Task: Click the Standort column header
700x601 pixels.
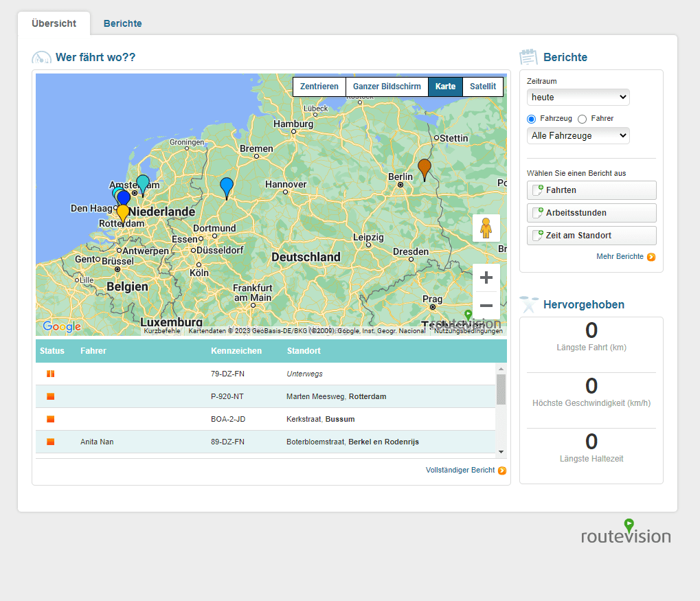Action: pos(304,351)
